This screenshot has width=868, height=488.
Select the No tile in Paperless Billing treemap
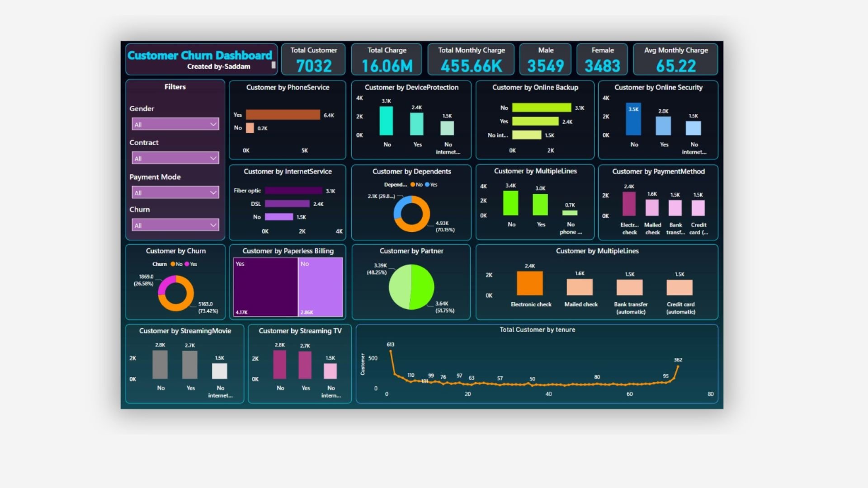(x=321, y=287)
